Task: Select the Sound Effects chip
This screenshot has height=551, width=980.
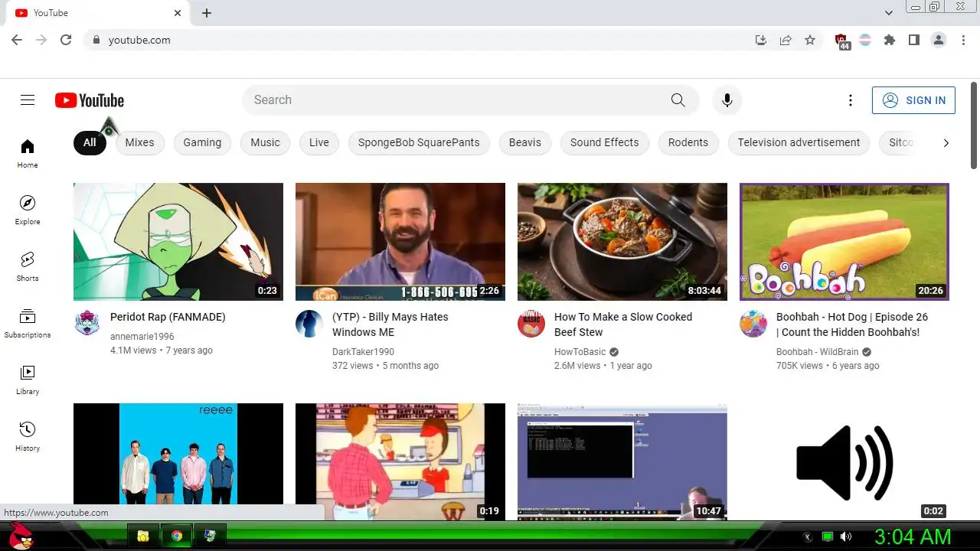Action: [604, 142]
